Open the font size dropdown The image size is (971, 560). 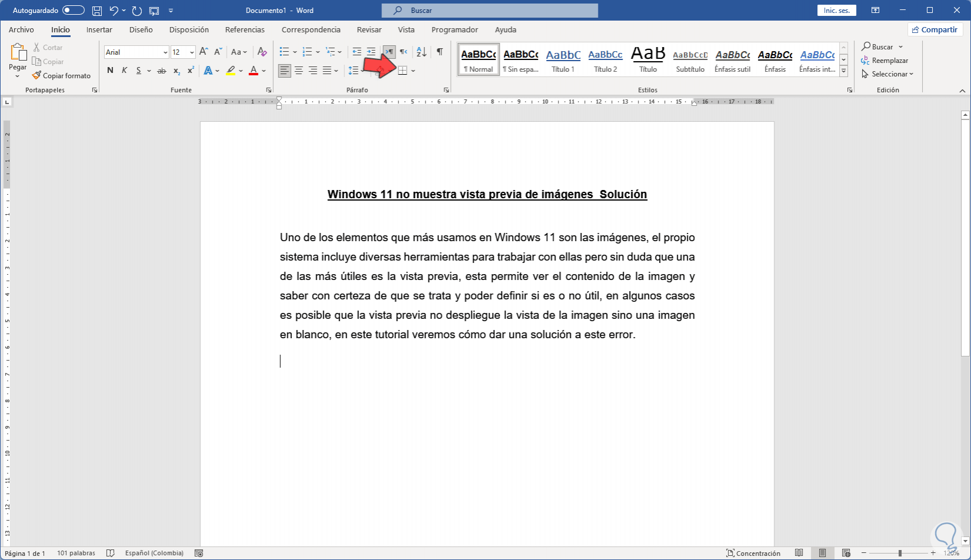[x=192, y=52]
